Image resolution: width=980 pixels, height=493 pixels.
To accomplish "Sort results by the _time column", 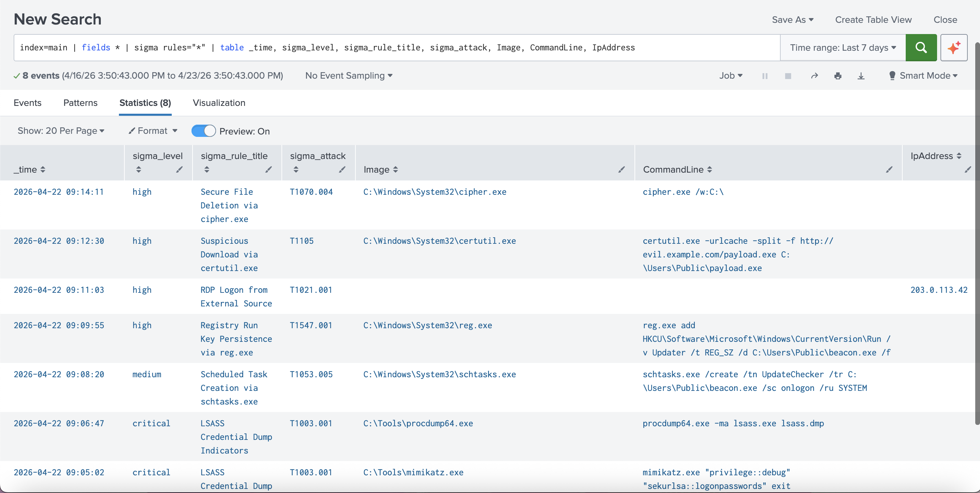I will pyautogui.click(x=43, y=170).
